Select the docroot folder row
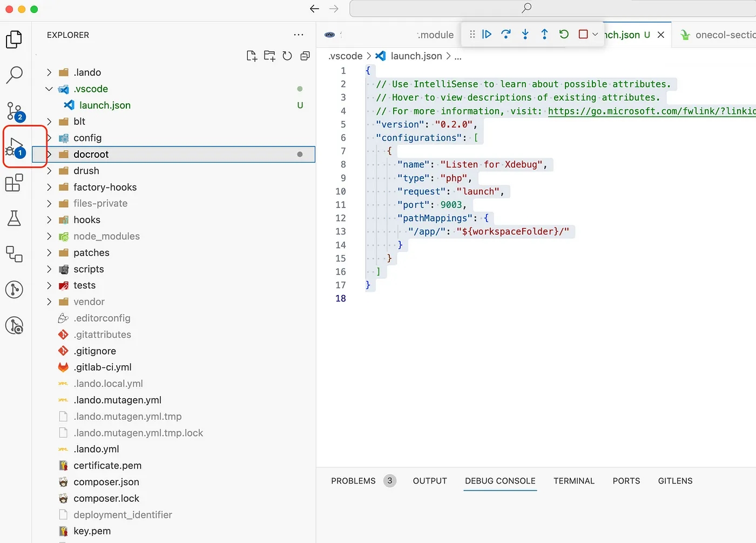The height and width of the screenshot is (543, 756). pyautogui.click(x=173, y=155)
